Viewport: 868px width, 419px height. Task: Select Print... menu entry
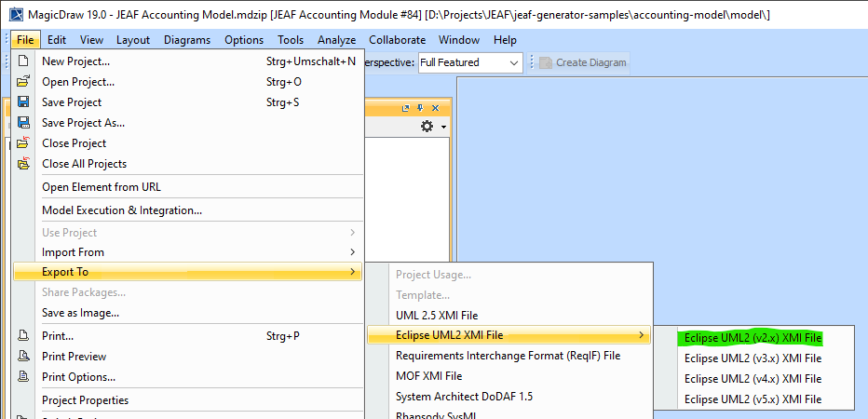point(187,336)
